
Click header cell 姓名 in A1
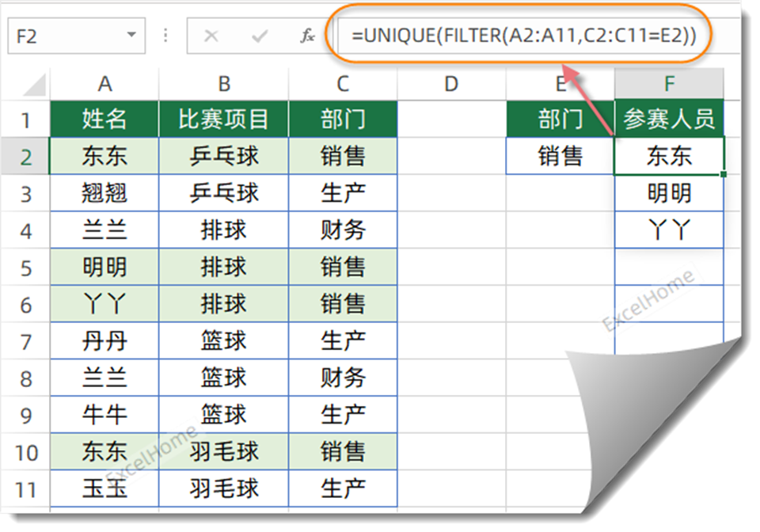(104, 120)
